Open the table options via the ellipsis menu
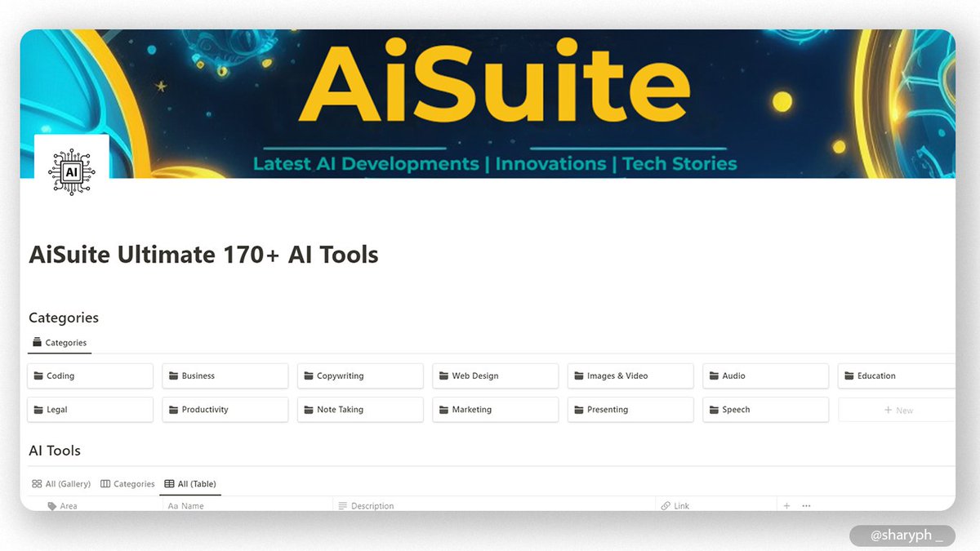The image size is (980, 551). 805,505
